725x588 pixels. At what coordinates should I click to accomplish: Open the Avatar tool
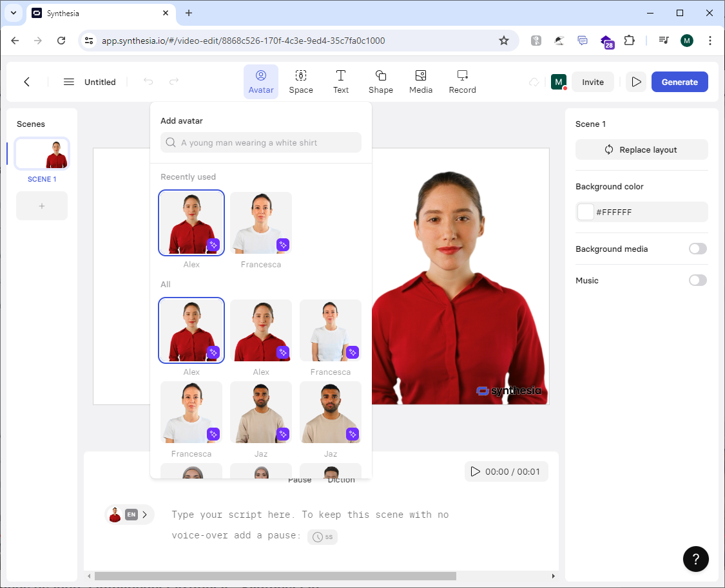tap(261, 82)
